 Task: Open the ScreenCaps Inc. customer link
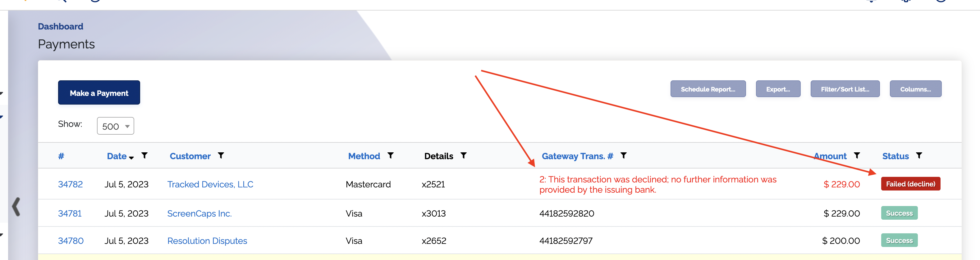click(x=199, y=214)
